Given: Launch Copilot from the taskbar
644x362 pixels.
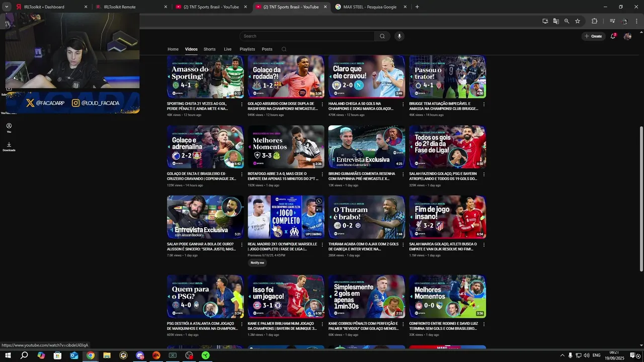Looking at the screenshot, I should click(x=41, y=355).
